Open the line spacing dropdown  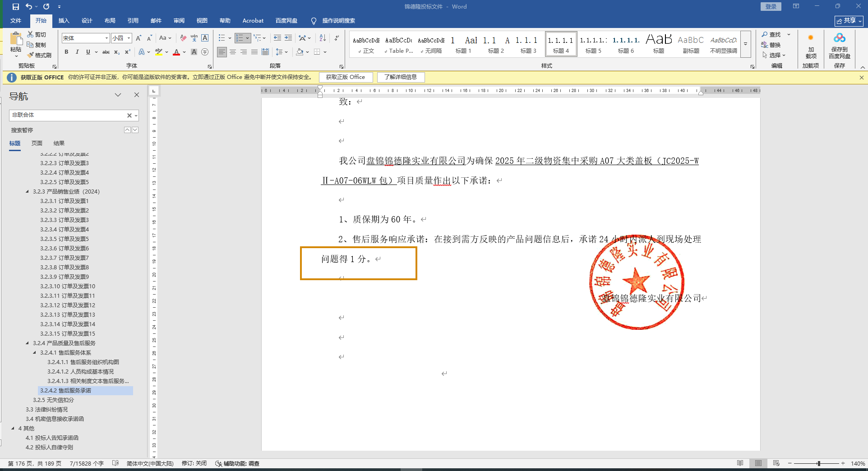pyautogui.click(x=282, y=52)
